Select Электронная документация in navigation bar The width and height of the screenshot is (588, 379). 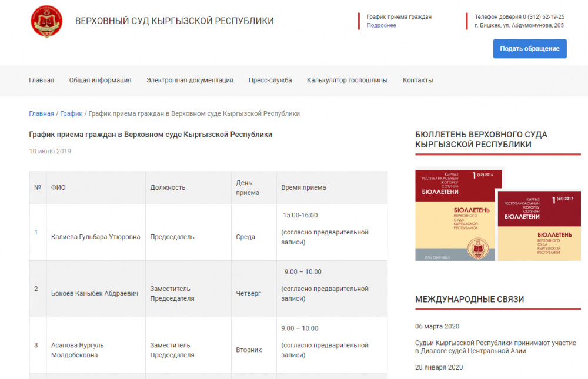[x=189, y=80]
